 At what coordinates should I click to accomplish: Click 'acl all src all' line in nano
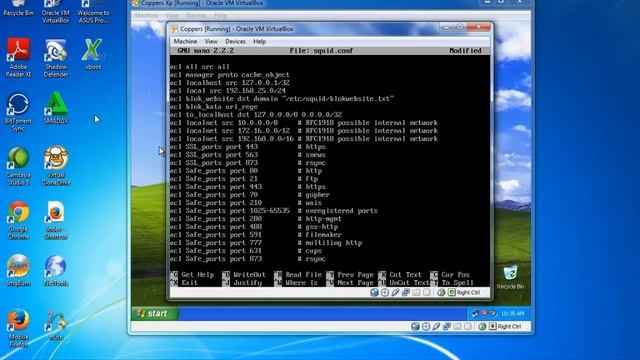click(200, 67)
